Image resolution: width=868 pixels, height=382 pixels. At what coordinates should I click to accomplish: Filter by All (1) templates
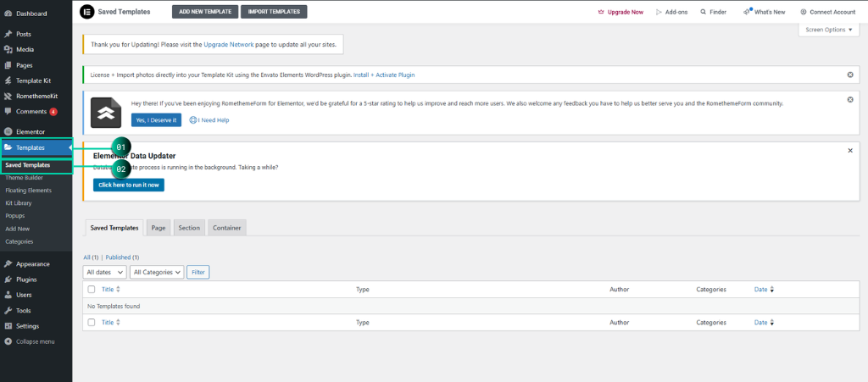pos(91,257)
